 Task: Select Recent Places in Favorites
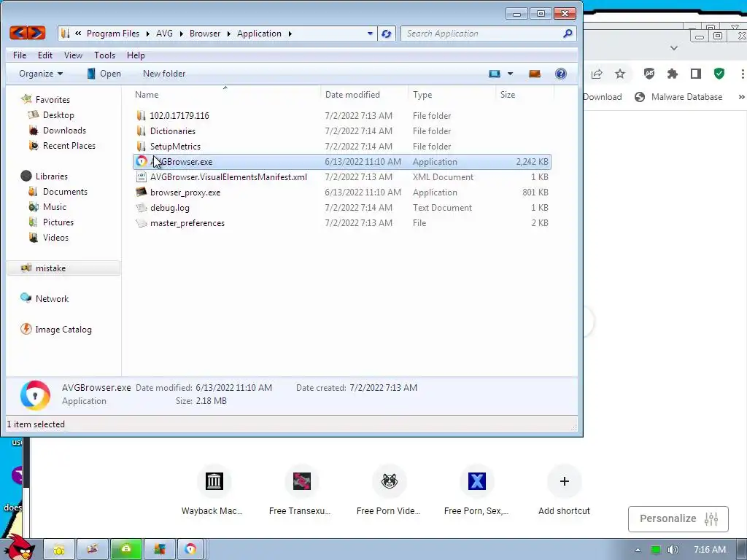point(69,145)
